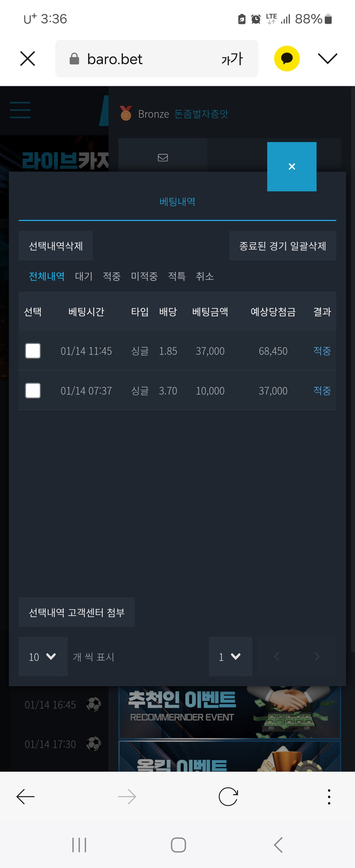355x868 pixels.
Task: Click the 선택내역삭제 button
Action: [x=56, y=246]
